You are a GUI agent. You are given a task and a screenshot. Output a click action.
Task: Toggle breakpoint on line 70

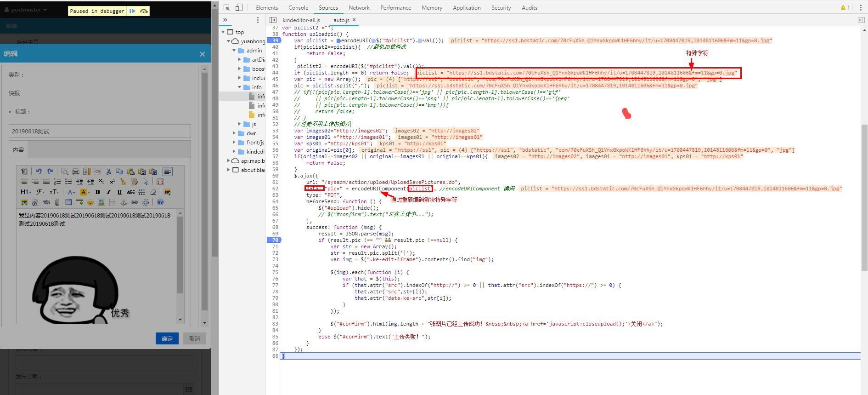275,240
